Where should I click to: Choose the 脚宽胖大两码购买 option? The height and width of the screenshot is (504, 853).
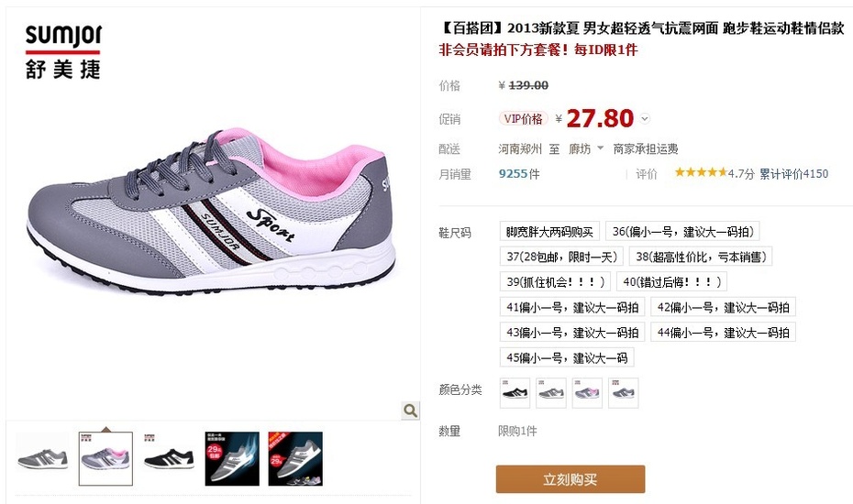tap(549, 232)
